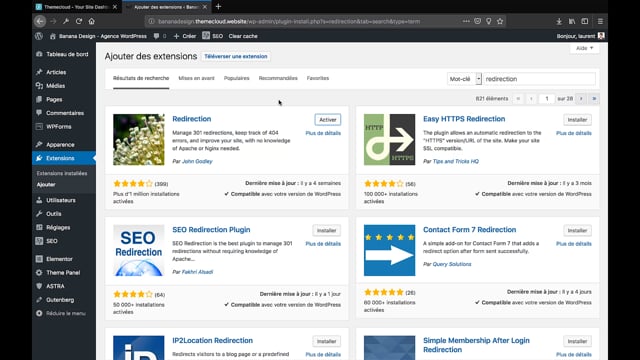Expand the Aide help dropdown
The height and width of the screenshot is (360, 640).
coord(584,48)
